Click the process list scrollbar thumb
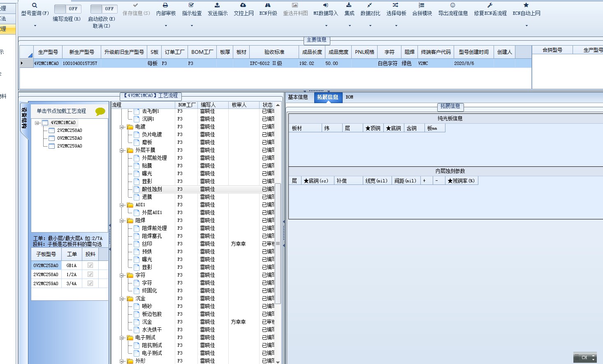 (x=278, y=244)
